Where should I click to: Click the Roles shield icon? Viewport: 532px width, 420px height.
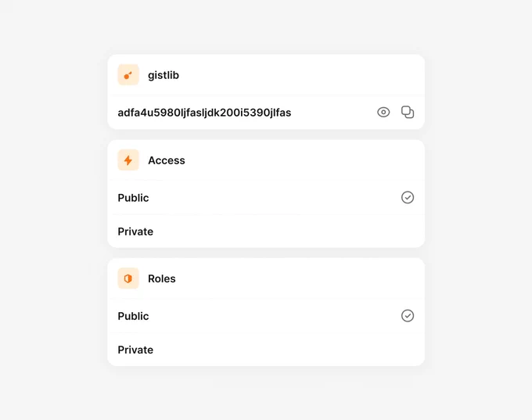tap(128, 278)
